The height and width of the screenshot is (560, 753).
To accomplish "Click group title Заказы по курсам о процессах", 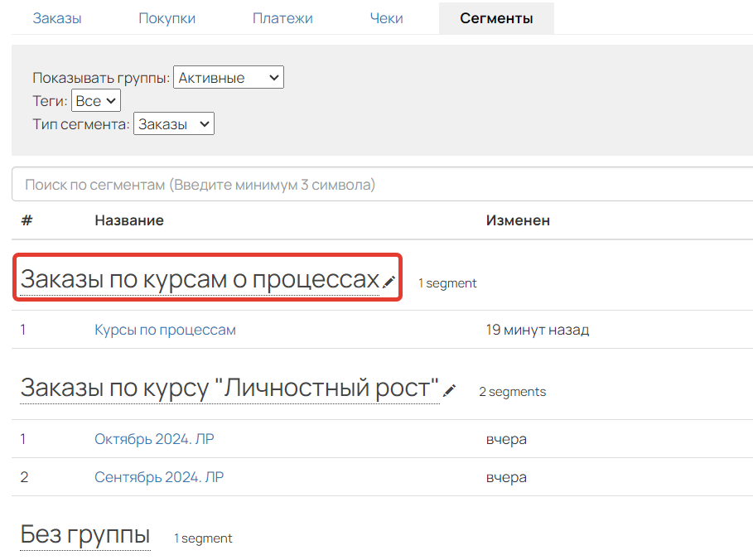I will pyautogui.click(x=200, y=279).
